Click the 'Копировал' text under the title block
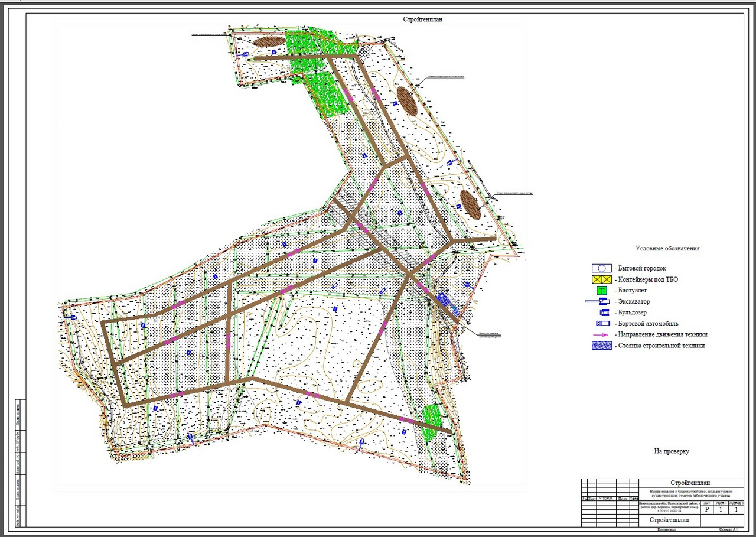Viewport: 756px width, 537px height. [x=666, y=529]
